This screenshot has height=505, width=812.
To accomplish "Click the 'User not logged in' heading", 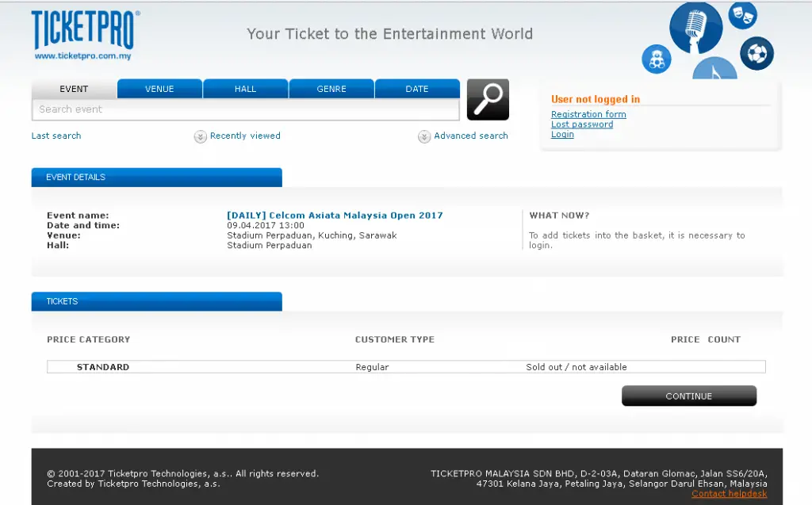I will coord(596,99).
